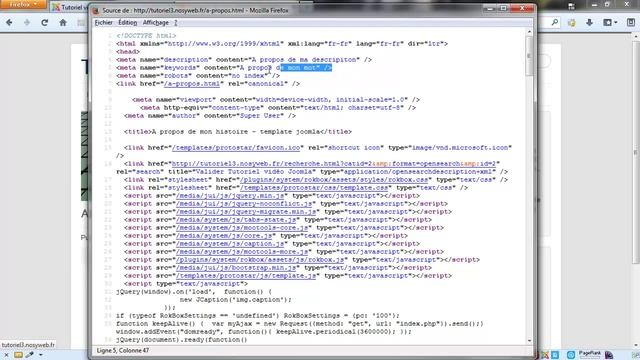Open the jquery-migrate.min.js script link
Viewport: 640px width, 360px height.
click(x=246, y=211)
